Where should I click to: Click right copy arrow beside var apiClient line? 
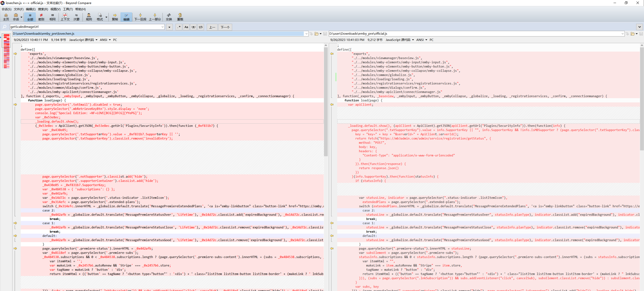332,105
